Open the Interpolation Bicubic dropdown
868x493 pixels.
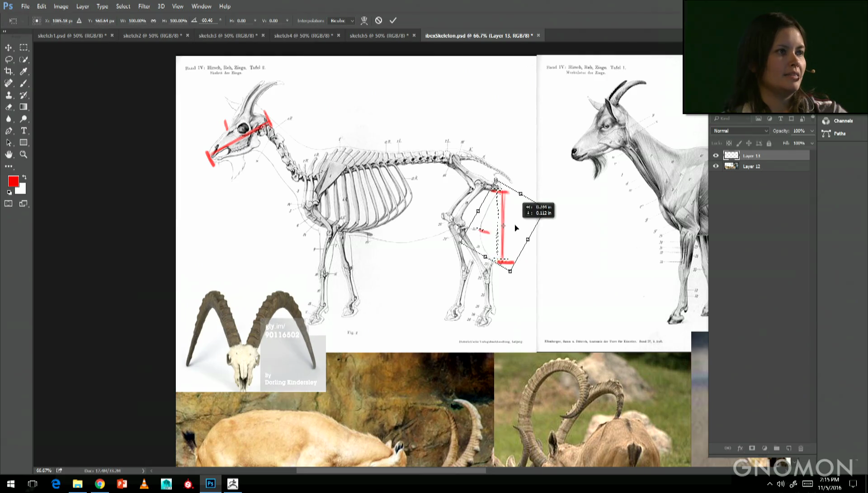coord(342,21)
